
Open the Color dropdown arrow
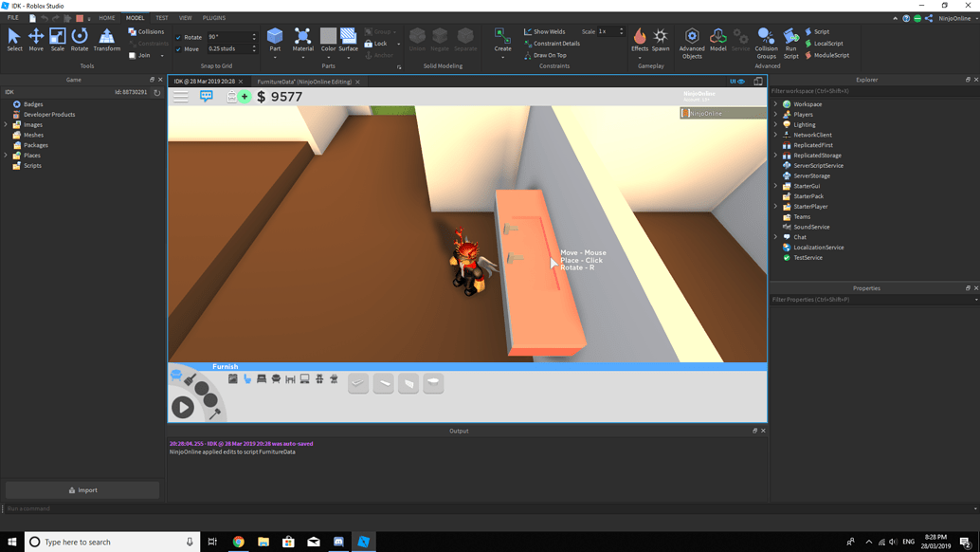[328, 58]
